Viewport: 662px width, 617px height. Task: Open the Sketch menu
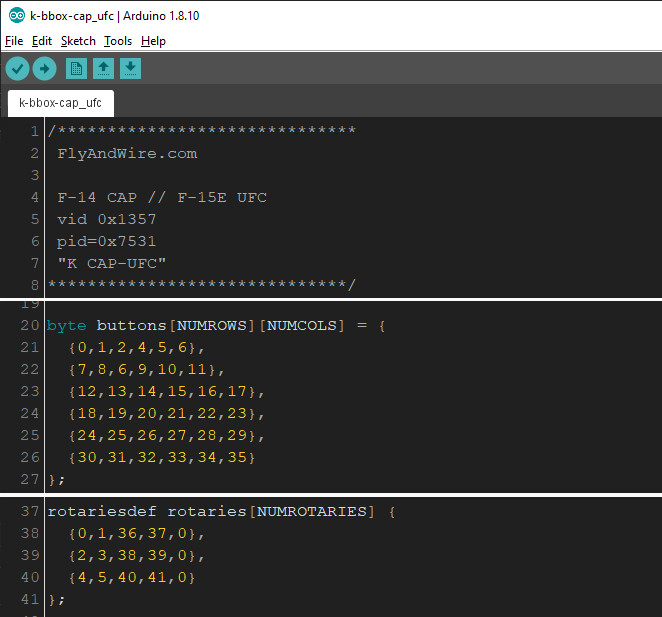[78, 41]
